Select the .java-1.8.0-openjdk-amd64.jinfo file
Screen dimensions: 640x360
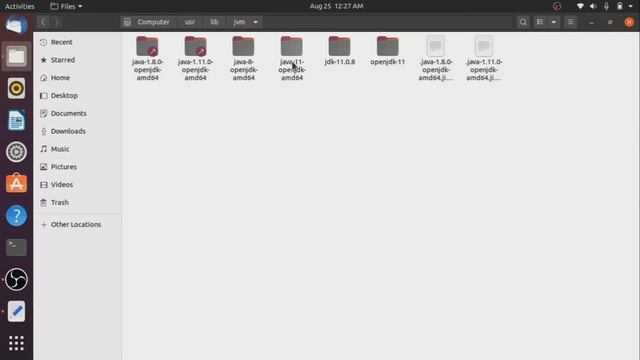(x=436, y=58)
